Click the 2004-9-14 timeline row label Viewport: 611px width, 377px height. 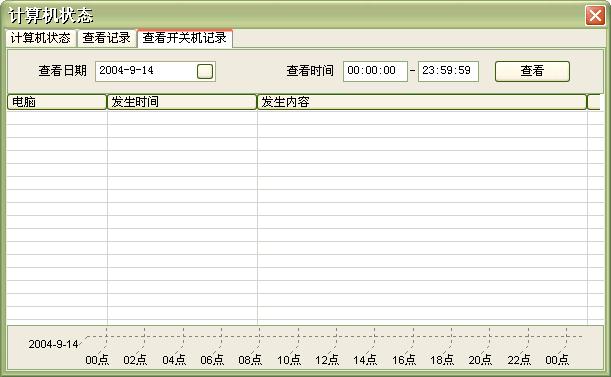pos(53,344)
